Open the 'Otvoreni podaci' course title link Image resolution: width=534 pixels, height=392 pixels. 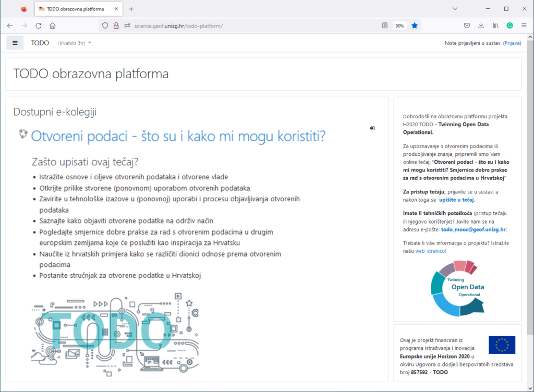178,137
